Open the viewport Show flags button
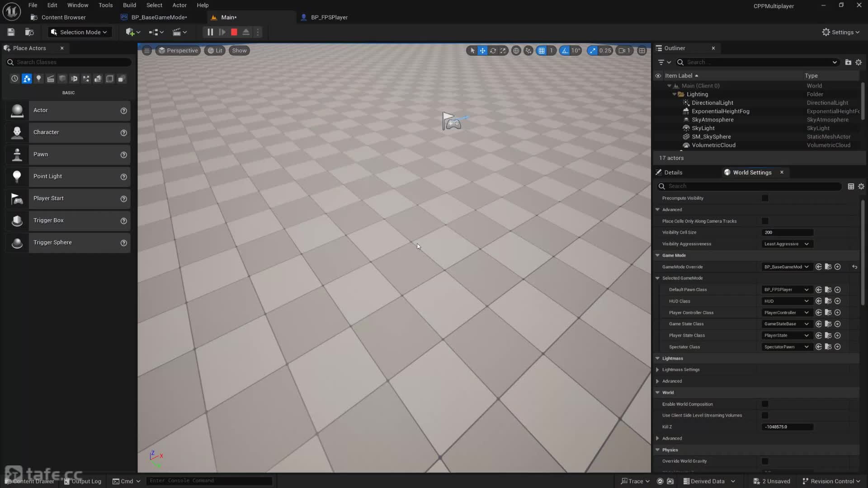This screenshot has width=868, height=488. 239,51
